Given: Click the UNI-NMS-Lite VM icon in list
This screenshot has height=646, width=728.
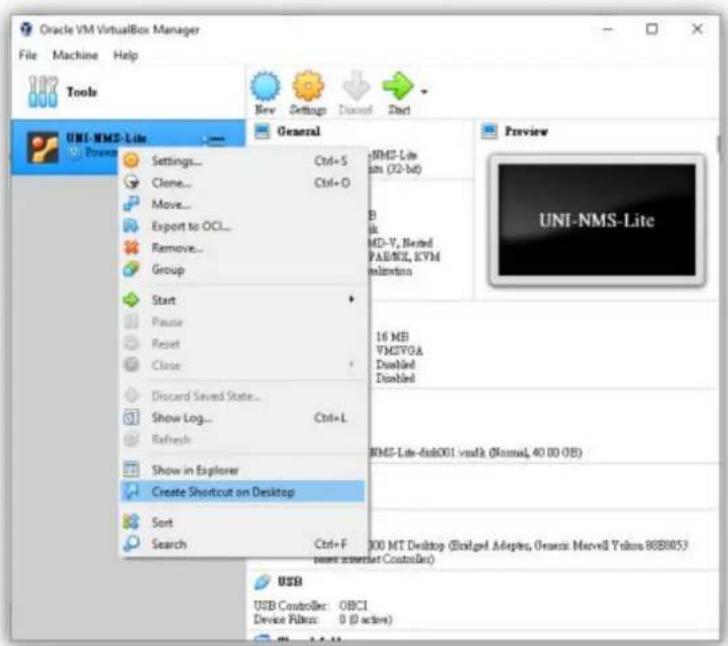Looking at the screenshot, I should click(43, 147).
